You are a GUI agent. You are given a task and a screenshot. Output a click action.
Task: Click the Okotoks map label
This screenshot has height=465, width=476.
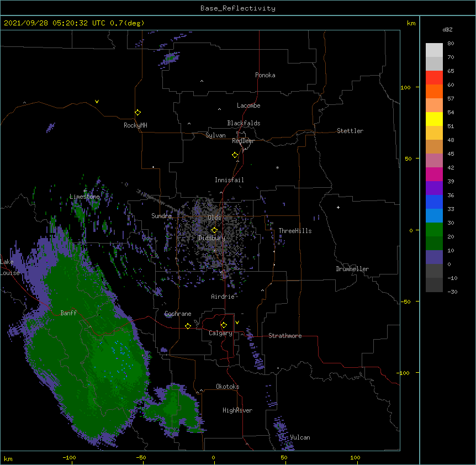[x=228, y=387]
